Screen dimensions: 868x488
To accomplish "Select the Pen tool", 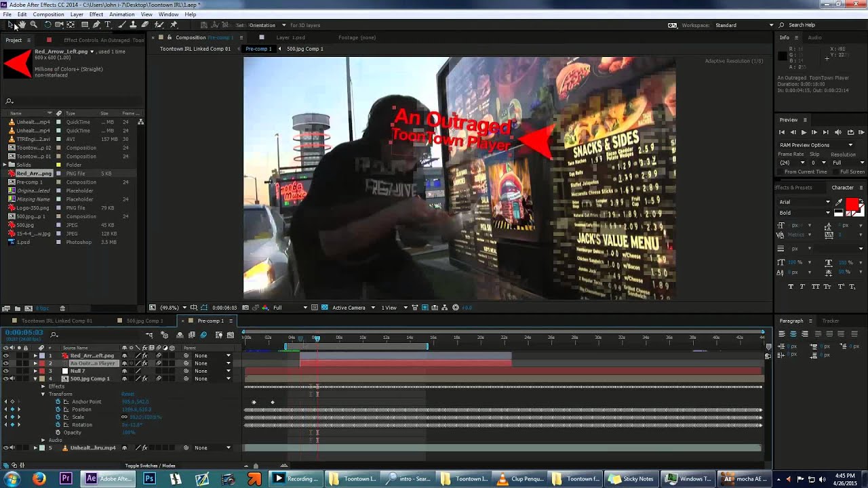I will coord(96,24).
